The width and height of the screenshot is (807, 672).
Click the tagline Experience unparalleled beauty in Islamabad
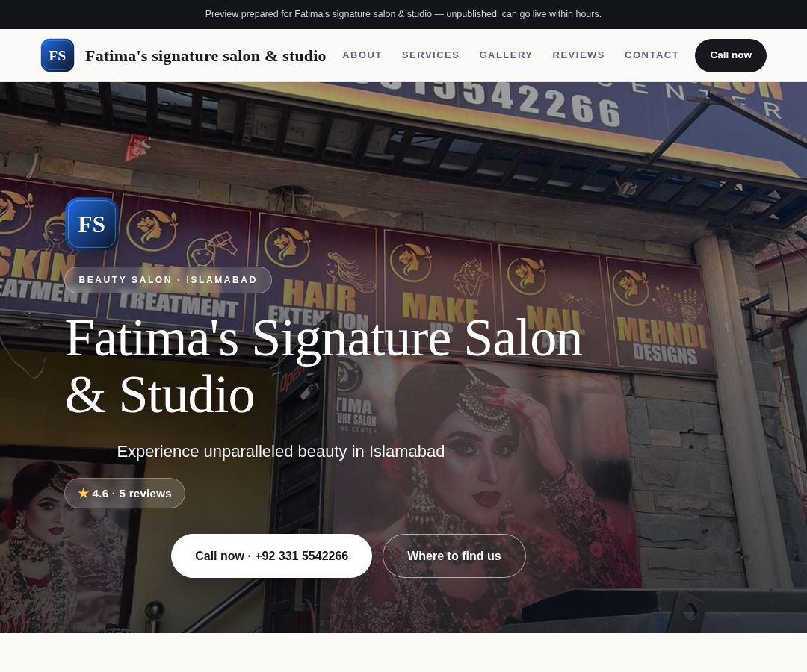tap(280, 452)
